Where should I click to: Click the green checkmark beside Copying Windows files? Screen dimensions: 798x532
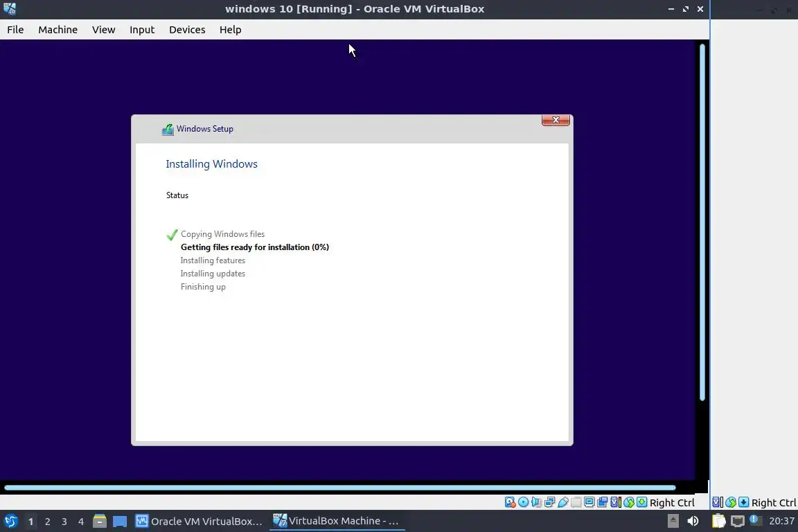coord(172,235)
